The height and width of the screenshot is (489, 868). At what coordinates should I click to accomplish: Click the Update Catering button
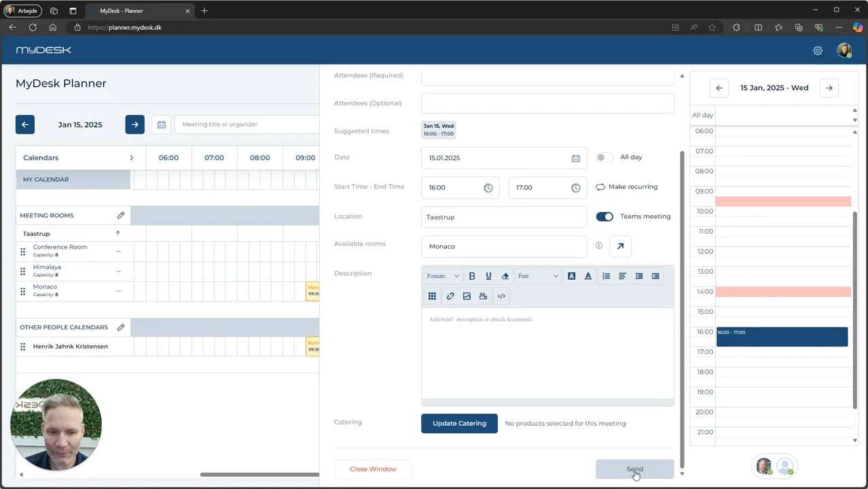(459, 424)
